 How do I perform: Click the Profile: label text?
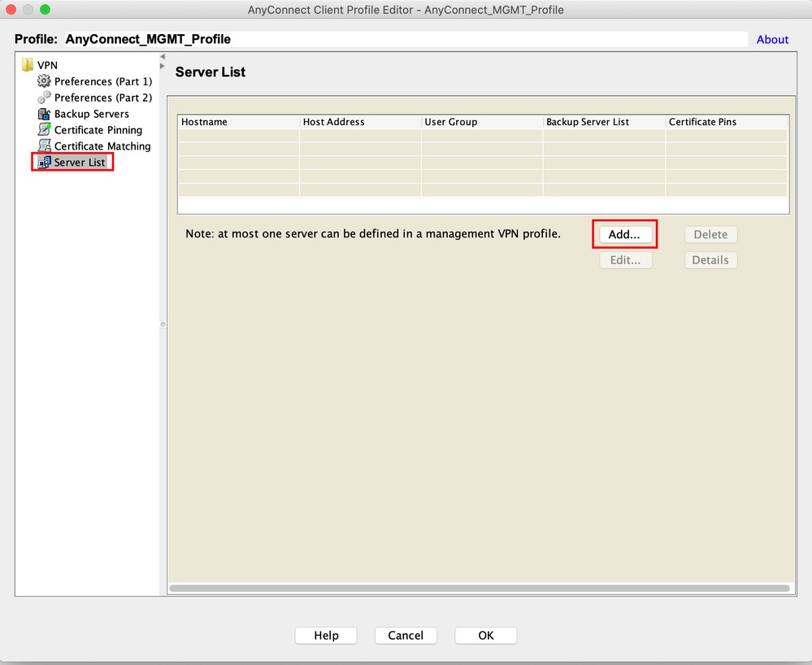click(36, 39)
